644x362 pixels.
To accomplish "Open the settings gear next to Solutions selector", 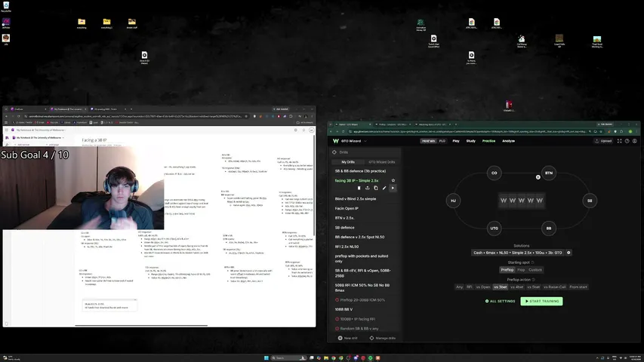I will click(569, 253).
